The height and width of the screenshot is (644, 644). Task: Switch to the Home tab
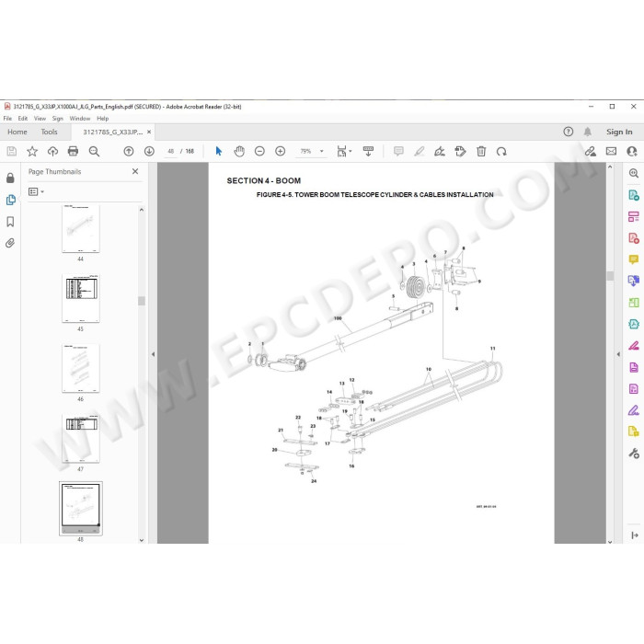17,132
